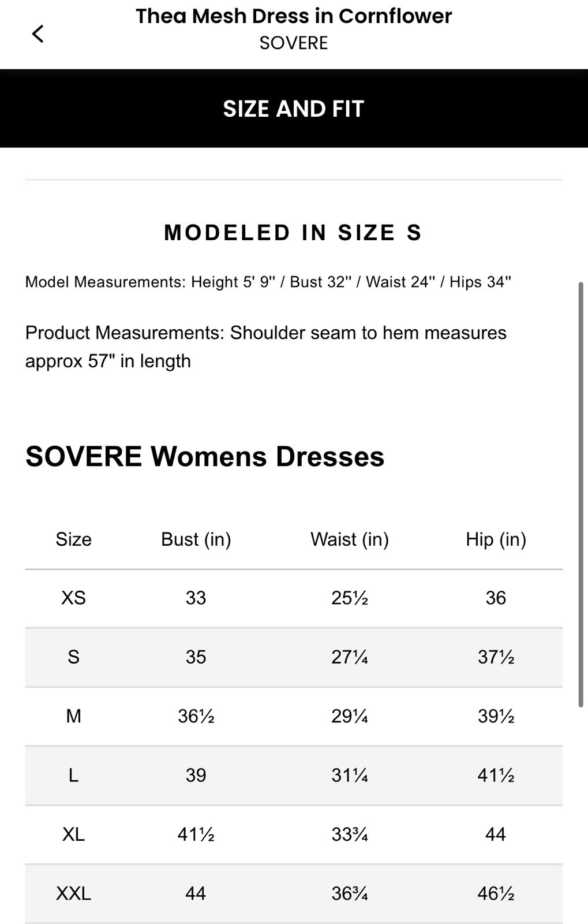588x924 pixels.
Task: Select the XS size row
Action: coord(294,598)
